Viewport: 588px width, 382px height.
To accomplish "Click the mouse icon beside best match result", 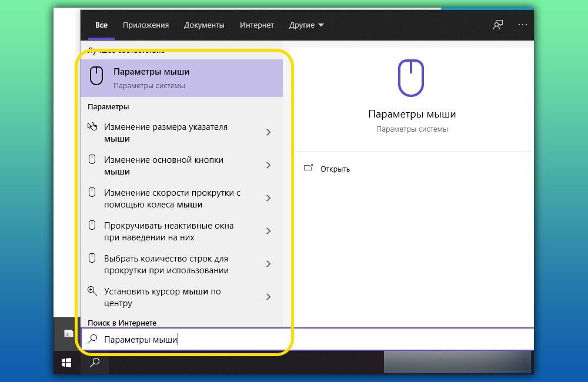I will (x=96, y=76).
